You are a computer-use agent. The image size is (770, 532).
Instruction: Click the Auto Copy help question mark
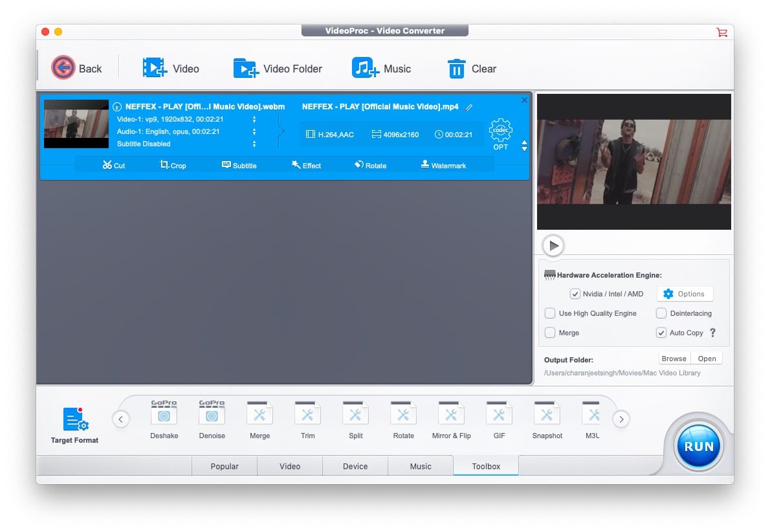coord(713,333)
